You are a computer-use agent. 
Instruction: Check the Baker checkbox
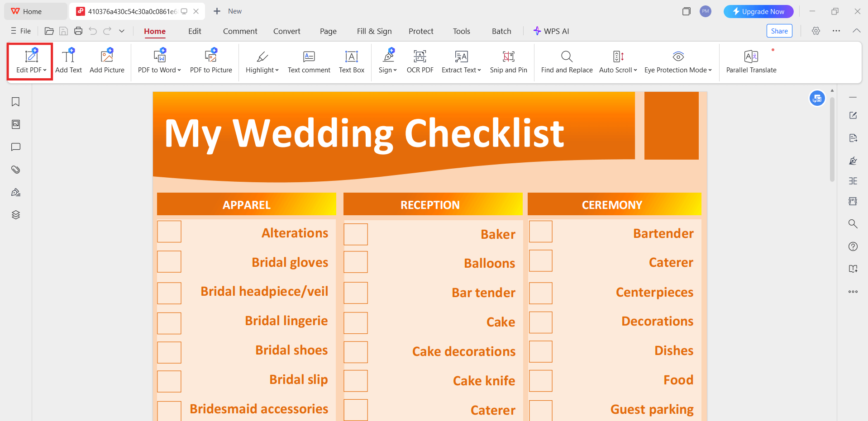(x=356, y=234)
